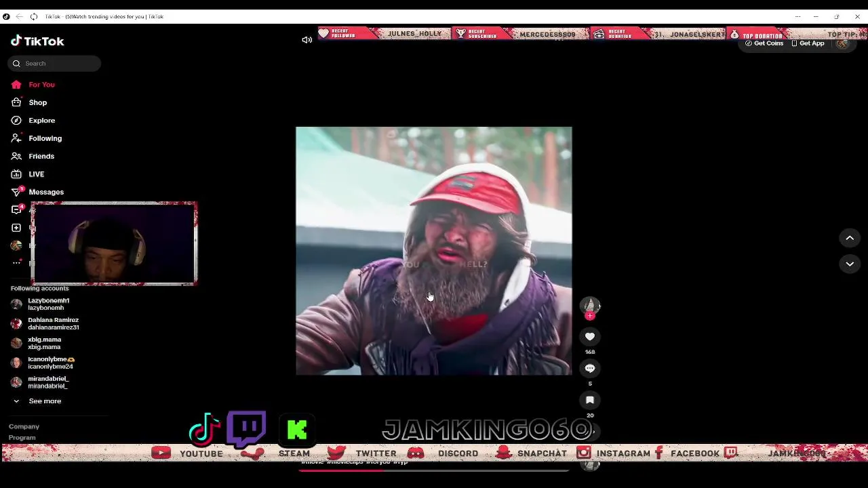Screen dimensions: 868x488
Task: Go back with the browser back arrow
Action: click(19, 16)
